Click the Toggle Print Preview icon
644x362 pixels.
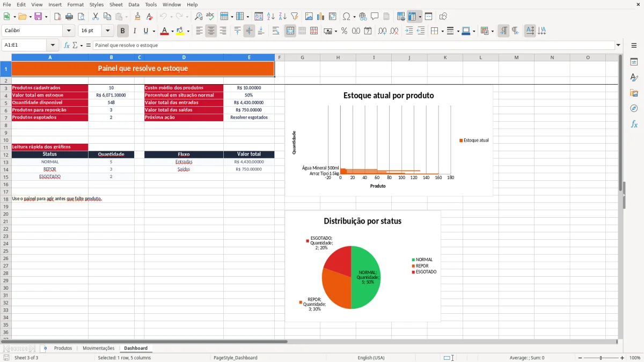(81, 17)
